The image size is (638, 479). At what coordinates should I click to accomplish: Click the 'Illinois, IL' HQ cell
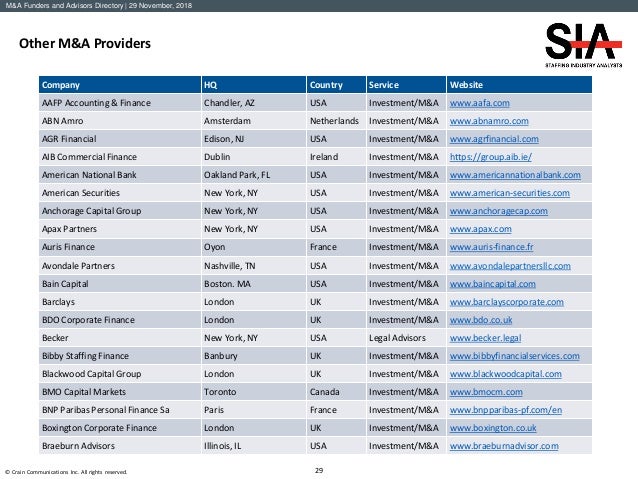tap(254, 446)
